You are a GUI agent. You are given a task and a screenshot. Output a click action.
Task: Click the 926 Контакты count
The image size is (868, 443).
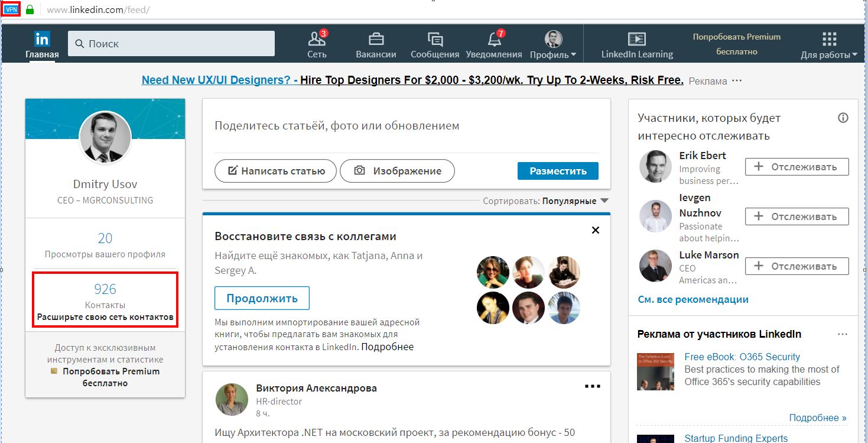105,289
